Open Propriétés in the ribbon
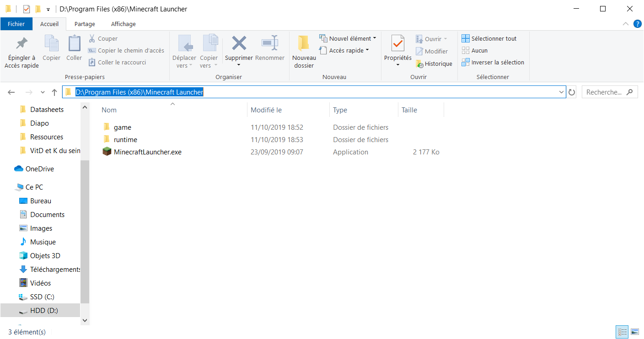Image resolution: width=644 pixels, height=339 pixels. pyautogui.click(x=397, y=44)
